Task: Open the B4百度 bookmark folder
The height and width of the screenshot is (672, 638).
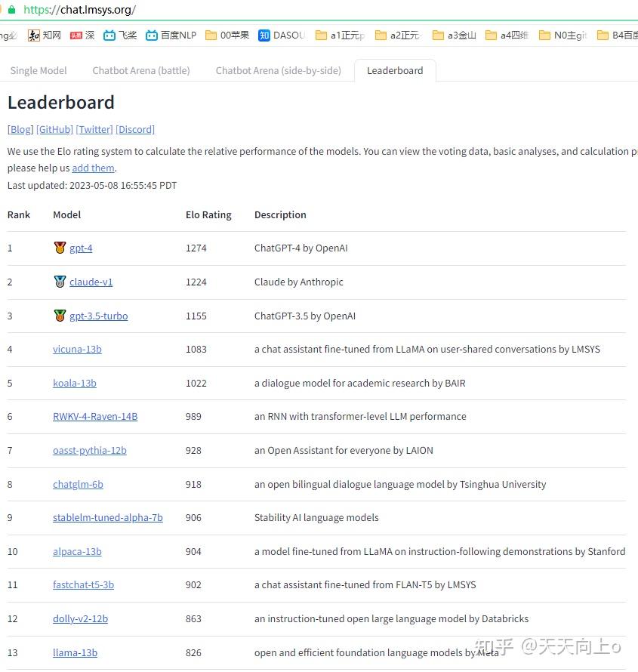Action: (x=602, y=35)
